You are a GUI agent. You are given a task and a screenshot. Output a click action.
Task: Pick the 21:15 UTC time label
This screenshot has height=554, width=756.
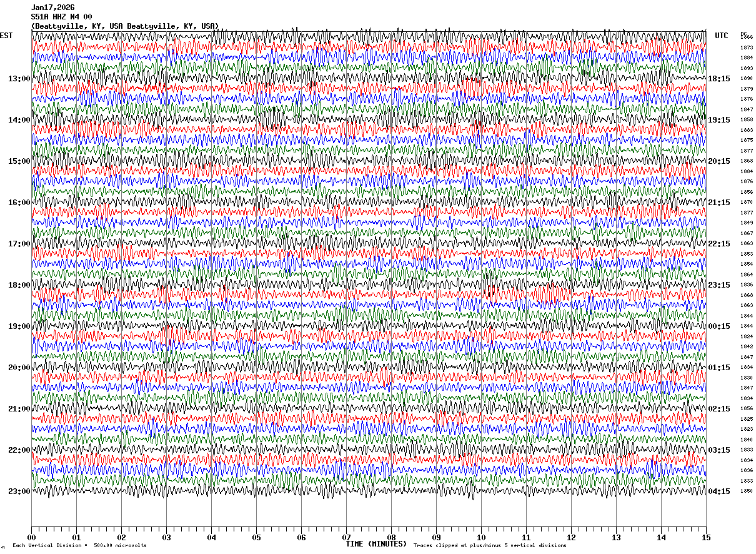click(719, 203)
